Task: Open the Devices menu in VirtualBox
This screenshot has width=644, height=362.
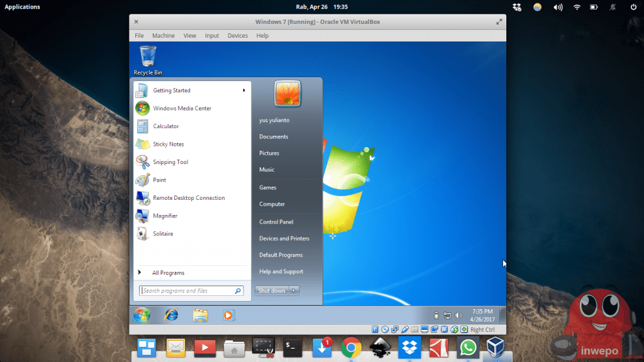Action: (x=237, y=36)
